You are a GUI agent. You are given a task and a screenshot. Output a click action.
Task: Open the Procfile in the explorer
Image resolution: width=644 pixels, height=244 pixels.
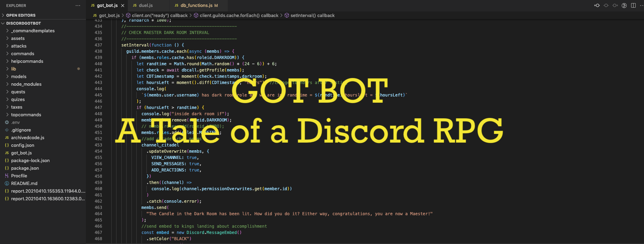point(19,176)
